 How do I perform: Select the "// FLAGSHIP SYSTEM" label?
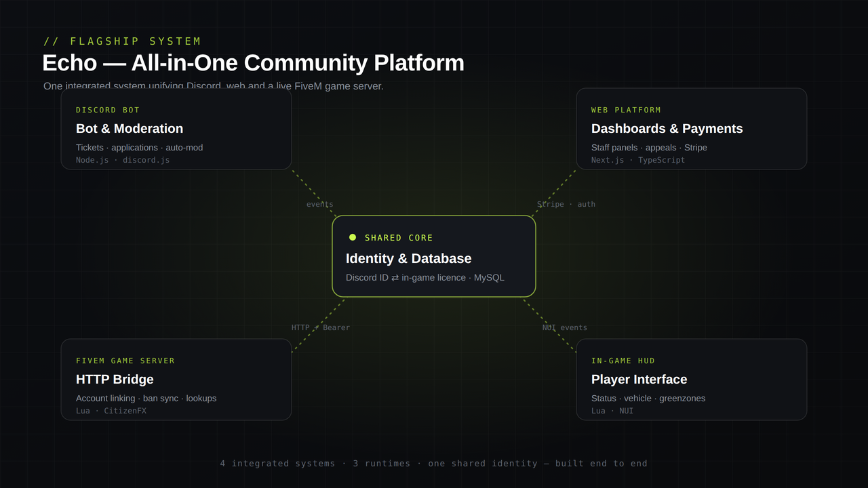(123, 41)
